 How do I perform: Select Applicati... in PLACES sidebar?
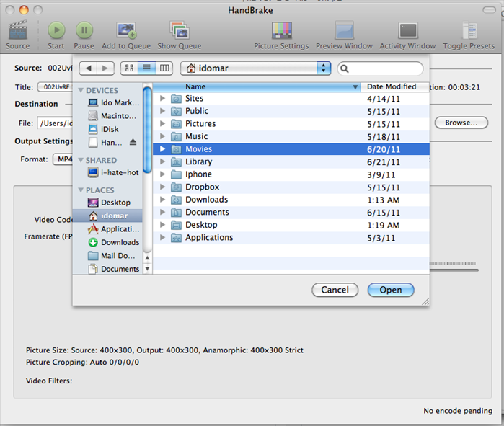pos(108,229)
